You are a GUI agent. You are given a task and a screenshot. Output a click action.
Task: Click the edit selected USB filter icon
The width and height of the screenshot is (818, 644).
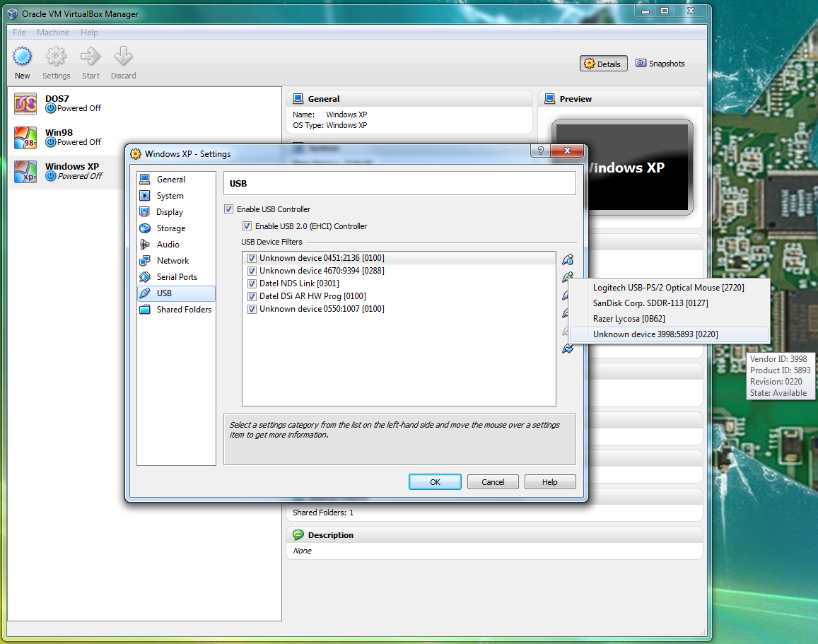tap(565, 295)
